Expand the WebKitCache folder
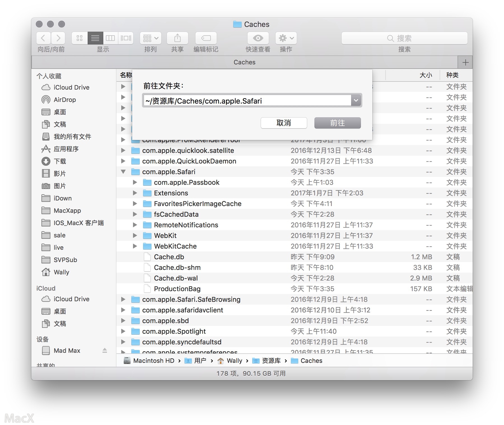This screenshot has height=425, width=504. coord(135,246)
